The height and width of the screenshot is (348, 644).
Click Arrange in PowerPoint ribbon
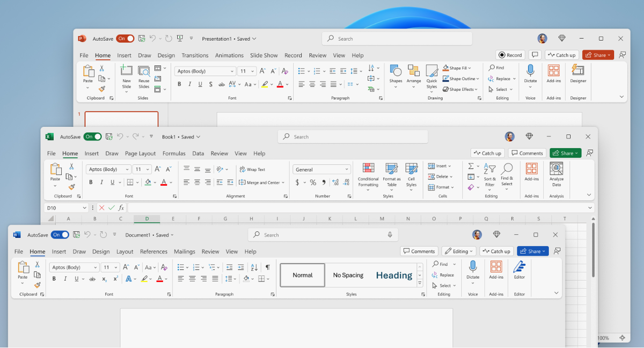pos(414,75)
